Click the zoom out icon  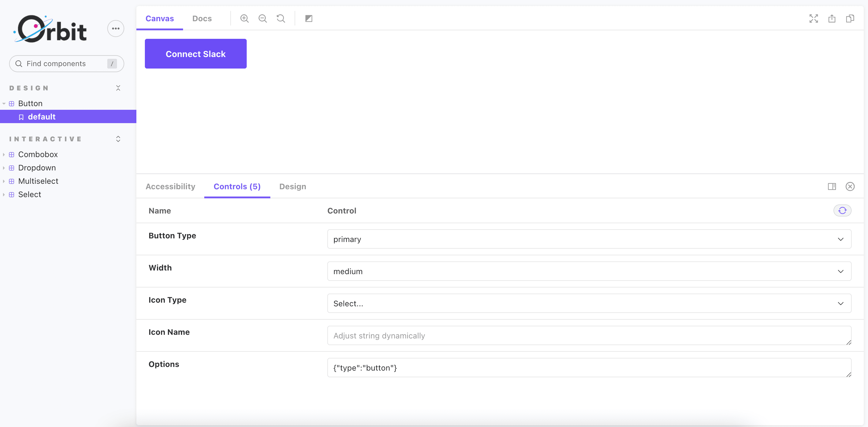262,18
